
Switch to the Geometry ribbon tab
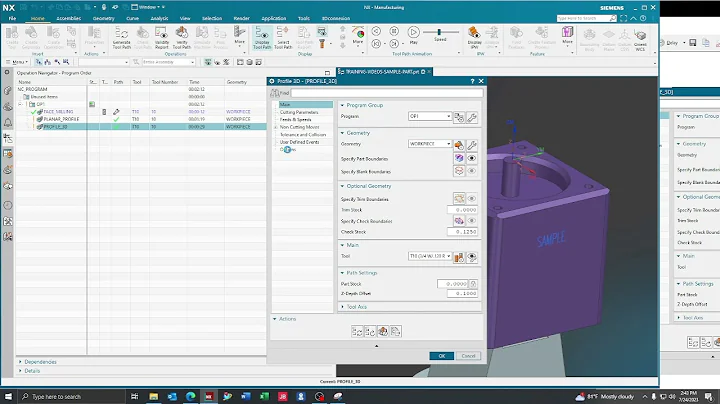103,18
